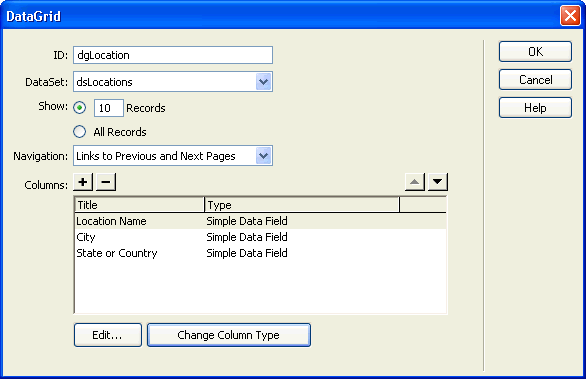Click the Type column header
The height and width of the screenshot is (379, 586).
click(302, 205)
